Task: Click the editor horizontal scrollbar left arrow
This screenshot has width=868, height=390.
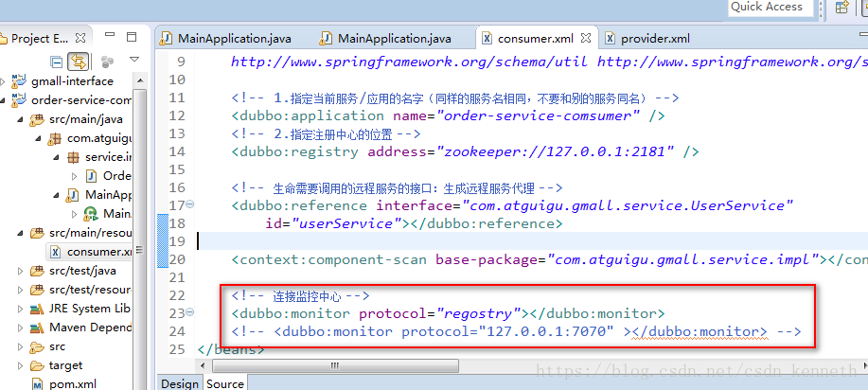Action: (x=203, y=365)
